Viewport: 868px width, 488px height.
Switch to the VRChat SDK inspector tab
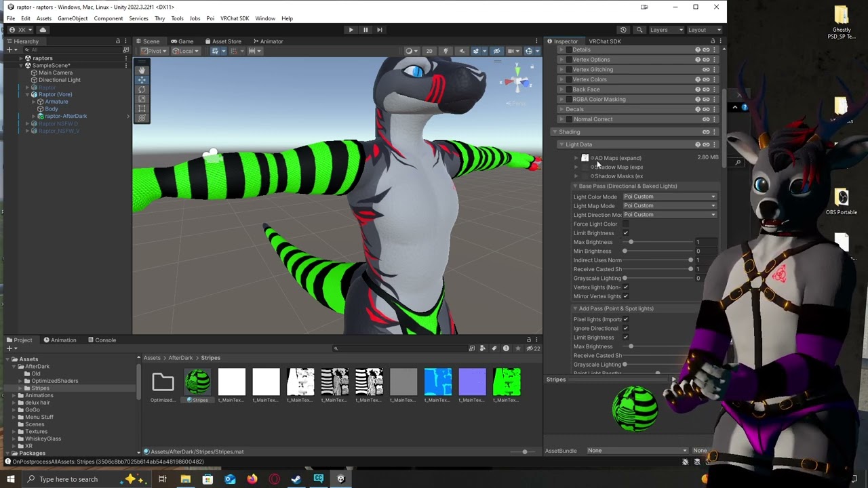[605, 41]
